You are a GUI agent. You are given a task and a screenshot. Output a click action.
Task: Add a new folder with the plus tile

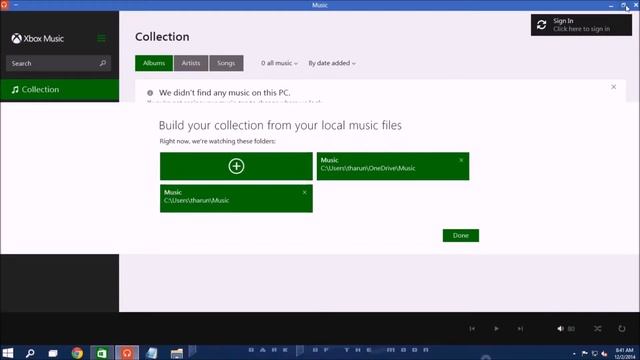236,166
